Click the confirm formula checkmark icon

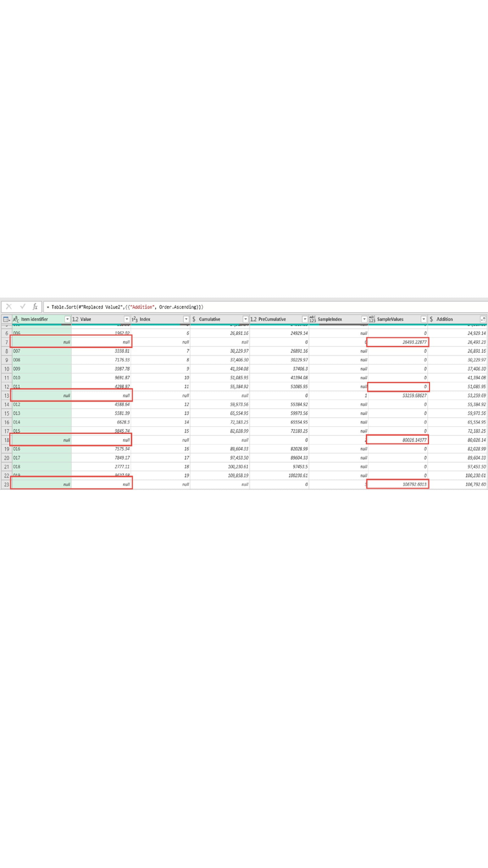coord(23,307)
